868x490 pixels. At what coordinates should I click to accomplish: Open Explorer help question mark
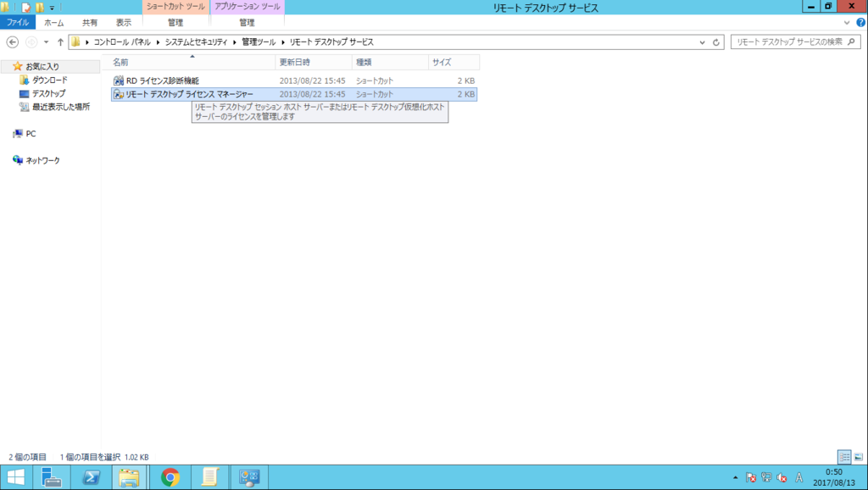point(861,23)
